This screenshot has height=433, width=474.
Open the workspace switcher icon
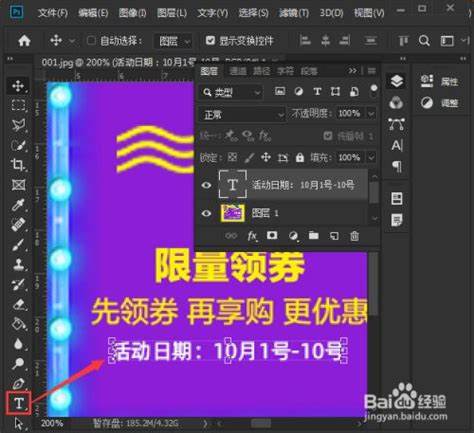click(x=447, y=41)
